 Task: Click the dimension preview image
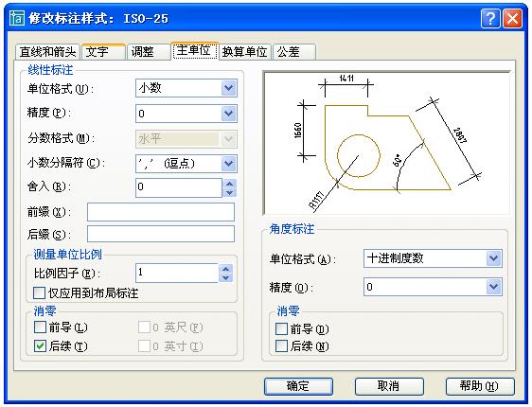click(x=386, y=143)
